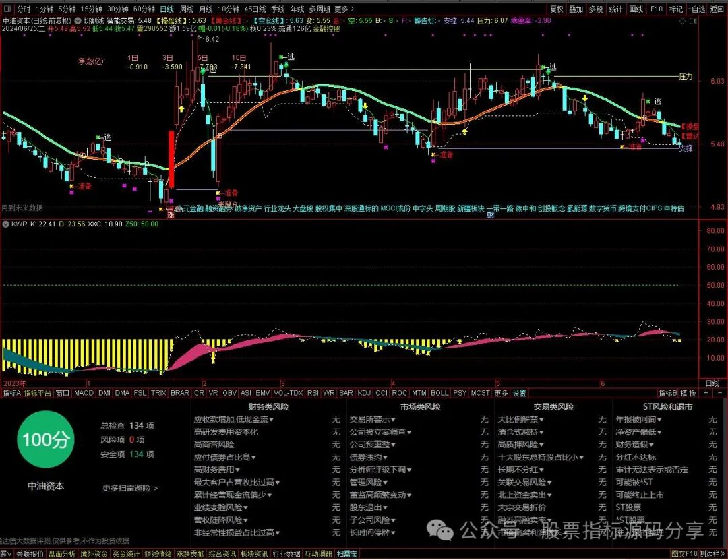Expand 公司被立案调查 risk item
728x560 pixels.
(x=380, y=432)
